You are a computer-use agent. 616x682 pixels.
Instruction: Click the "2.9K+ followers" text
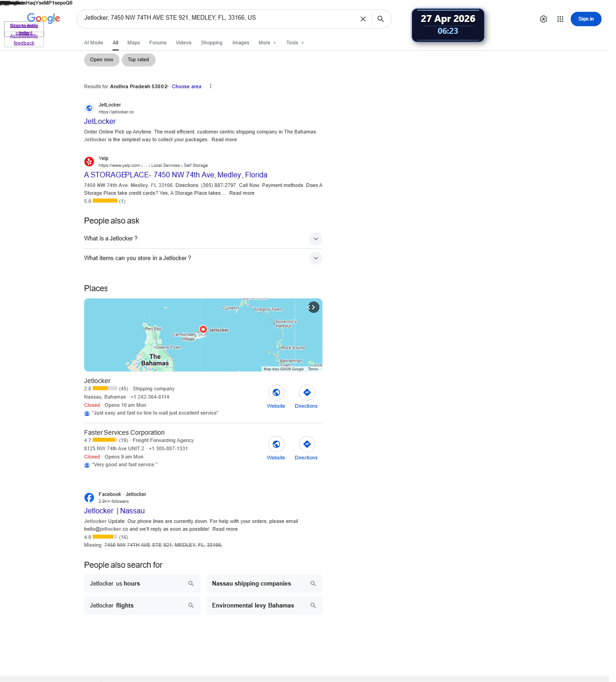click(x=114, y=502)
